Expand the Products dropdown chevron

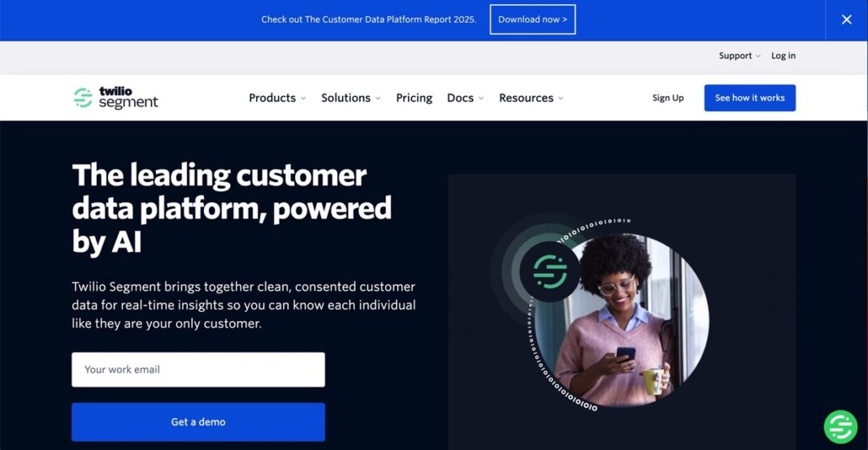point(303,98)
